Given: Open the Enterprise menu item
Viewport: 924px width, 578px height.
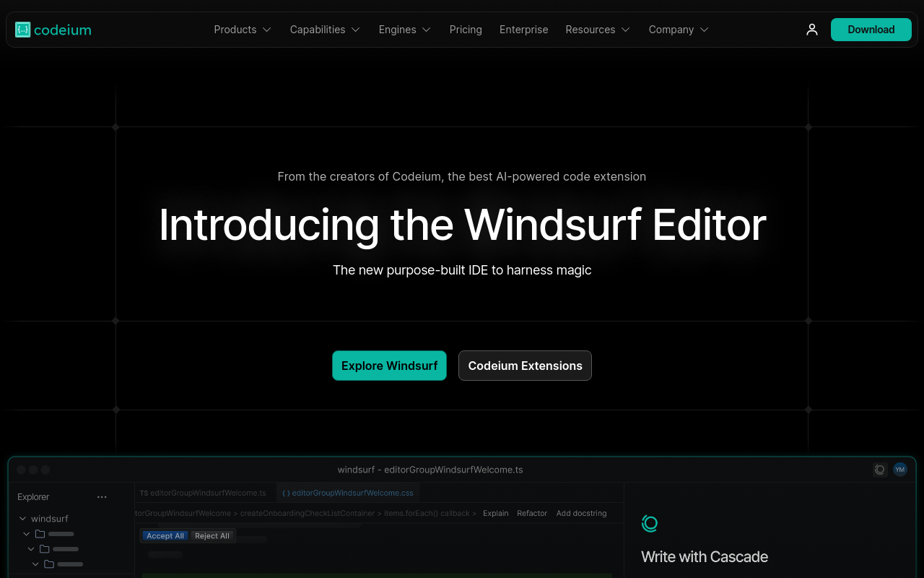Looking at the screenshot, I should pos(523,30).
